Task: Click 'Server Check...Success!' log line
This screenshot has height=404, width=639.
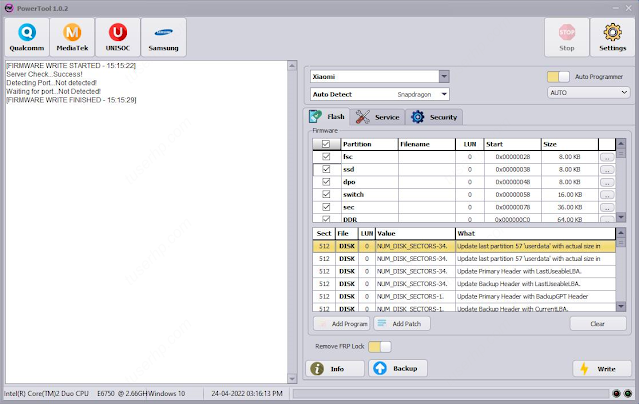Action: point(44,74)
